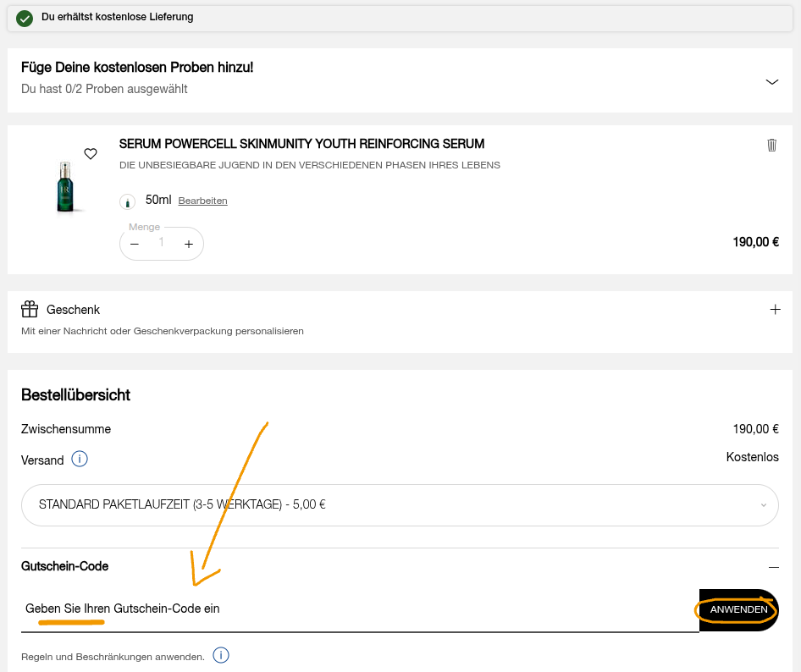
Task: Click the Menge quantity number field
Action: [162, 244]
